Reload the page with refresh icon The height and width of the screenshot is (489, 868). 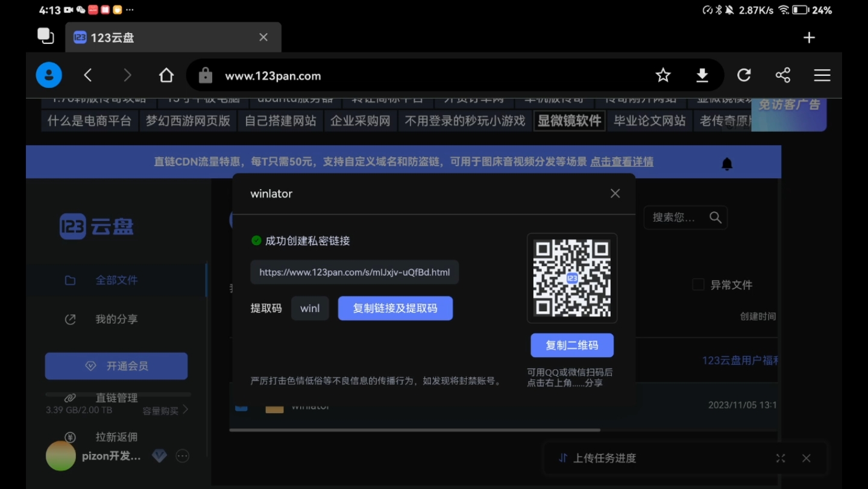tap(744, 75)
